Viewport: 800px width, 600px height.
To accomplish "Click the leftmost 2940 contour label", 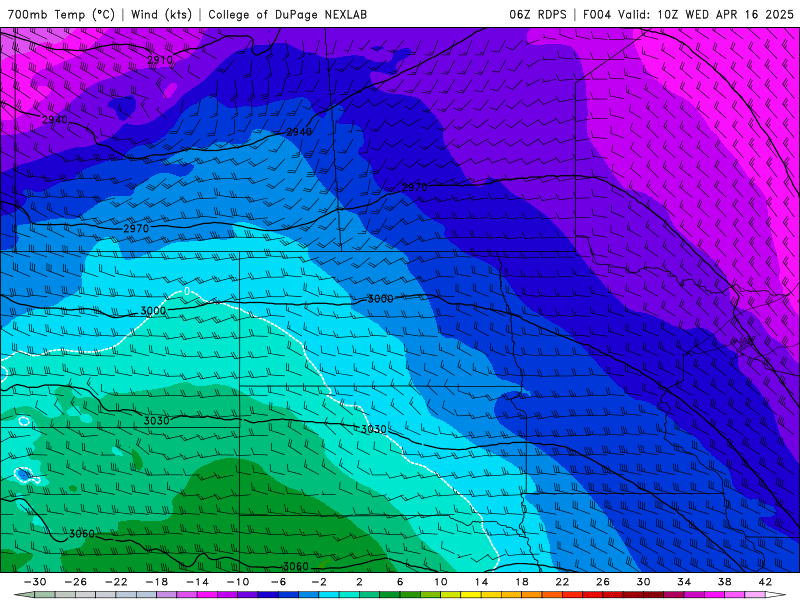I will click(55, 120).
